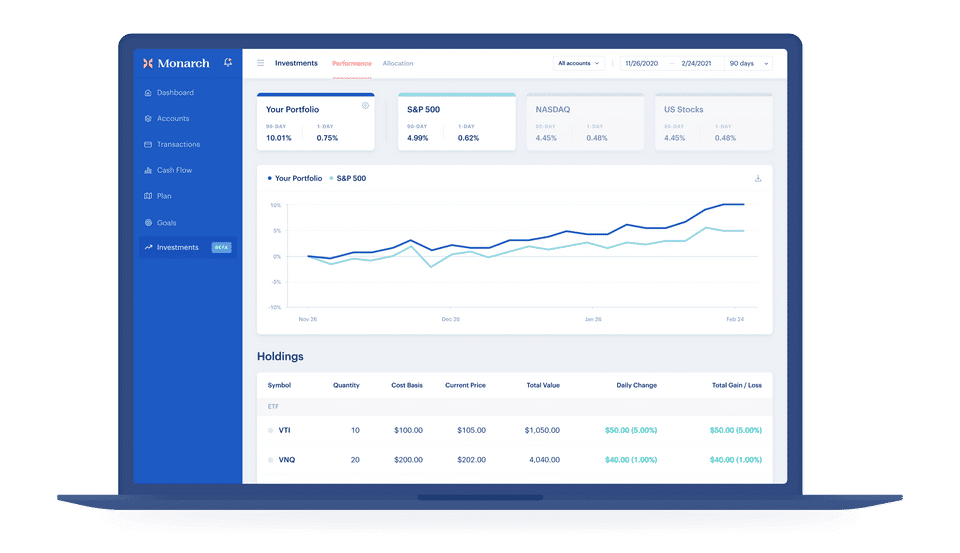Switch to the Allocation tab

pyautogui.click(x=398, y=64)
